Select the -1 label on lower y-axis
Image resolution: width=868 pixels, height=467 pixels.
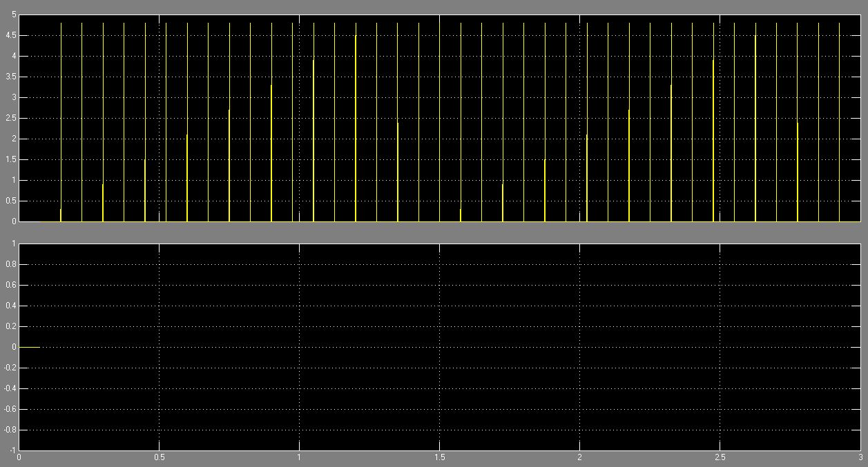[x=13, y=450]
